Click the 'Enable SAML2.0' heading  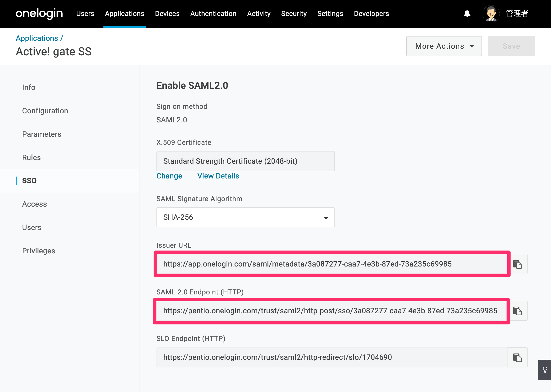(x=192, y=85)
